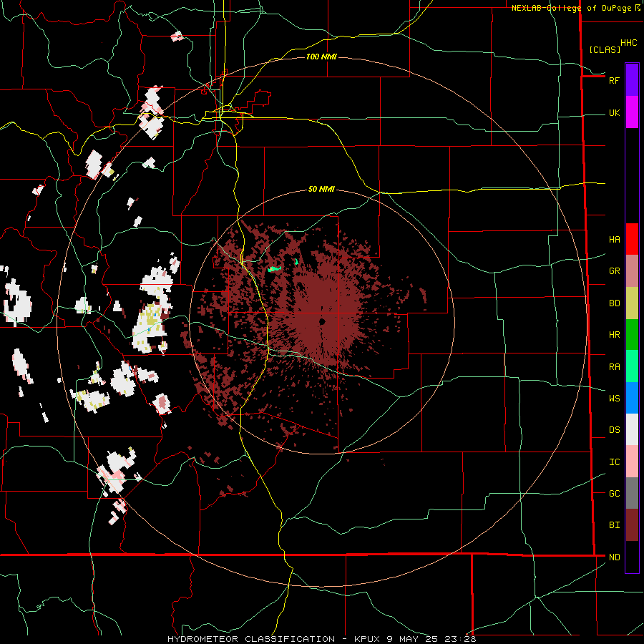Click the dusty pink GR legend swatch
The height and width of the screenshot is (644, 644).
point(632,271)
